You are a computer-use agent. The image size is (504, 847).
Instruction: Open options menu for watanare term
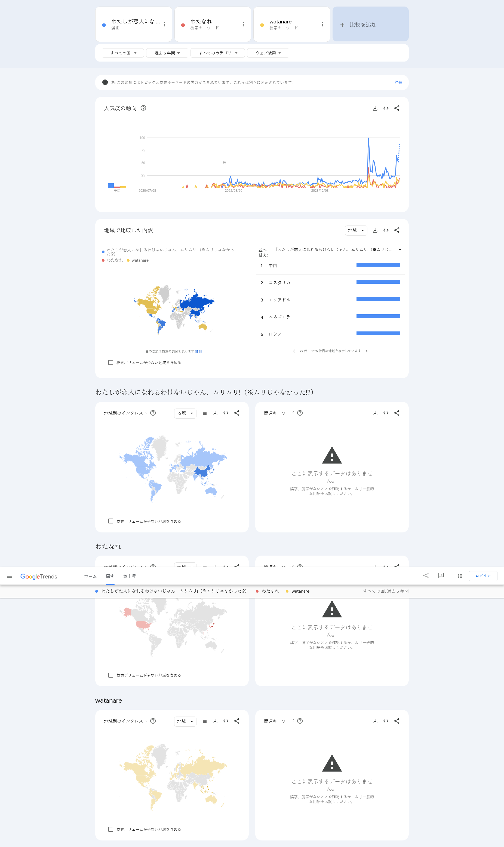pyautogui.click(x=322, y=25)
